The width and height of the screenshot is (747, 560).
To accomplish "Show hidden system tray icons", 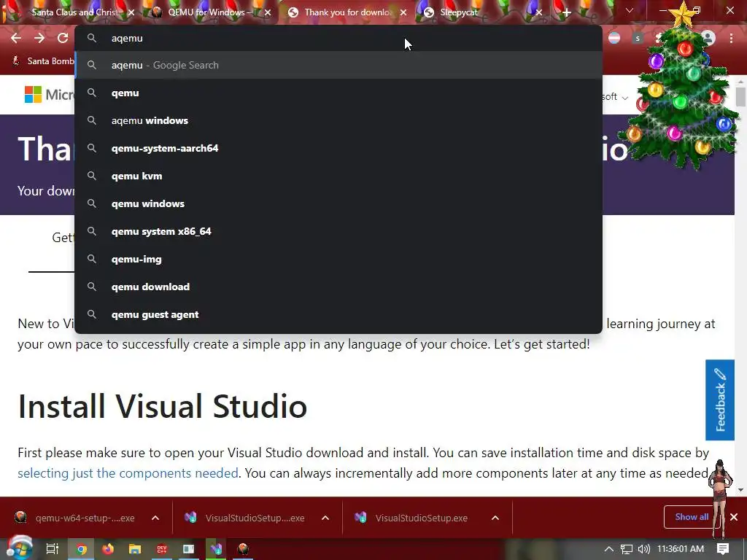I will (609, 549).
